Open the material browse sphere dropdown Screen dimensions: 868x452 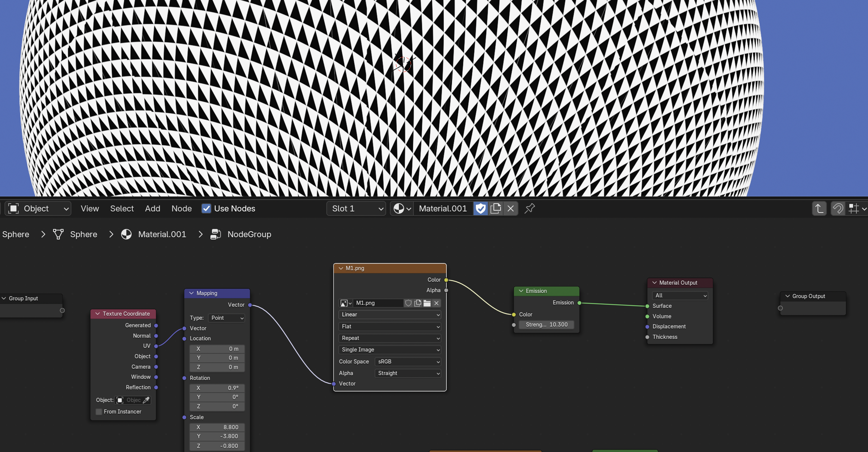(402, 208)
